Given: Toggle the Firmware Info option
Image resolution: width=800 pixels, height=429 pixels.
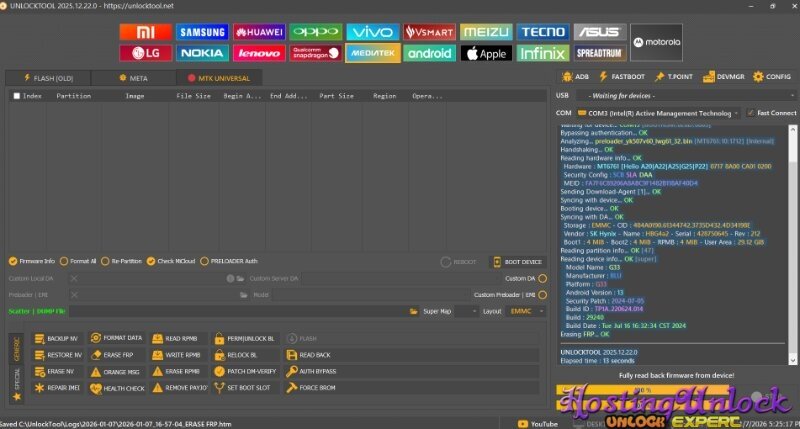Looking at the screenshot, I should 13,262.
